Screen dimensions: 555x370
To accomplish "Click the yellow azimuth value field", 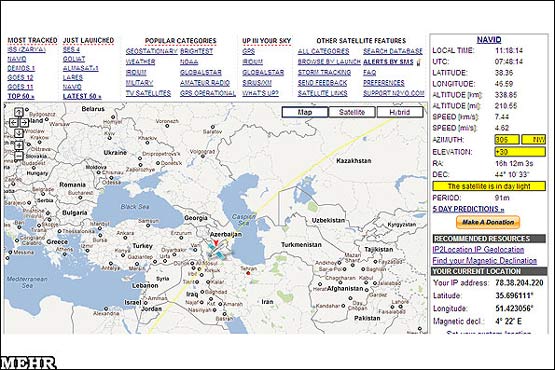I will click(x=507, y=140).
